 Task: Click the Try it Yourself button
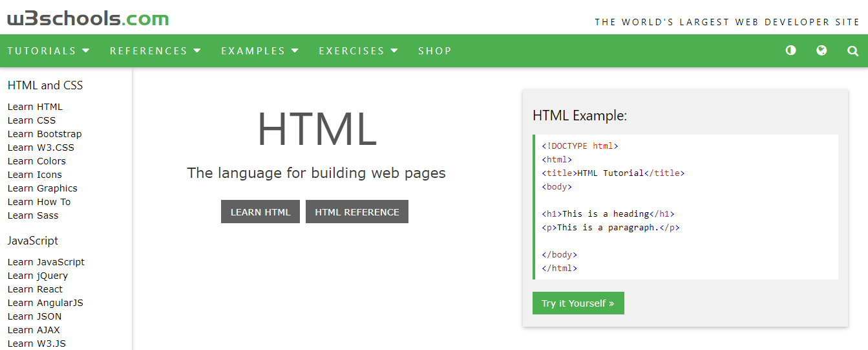pyautogui.click(x=578, y=303)
